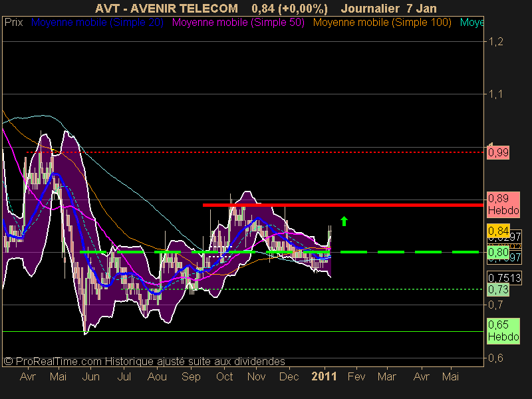
Task: Click the 0,6 axis value
Action: [x=495, y=358]
